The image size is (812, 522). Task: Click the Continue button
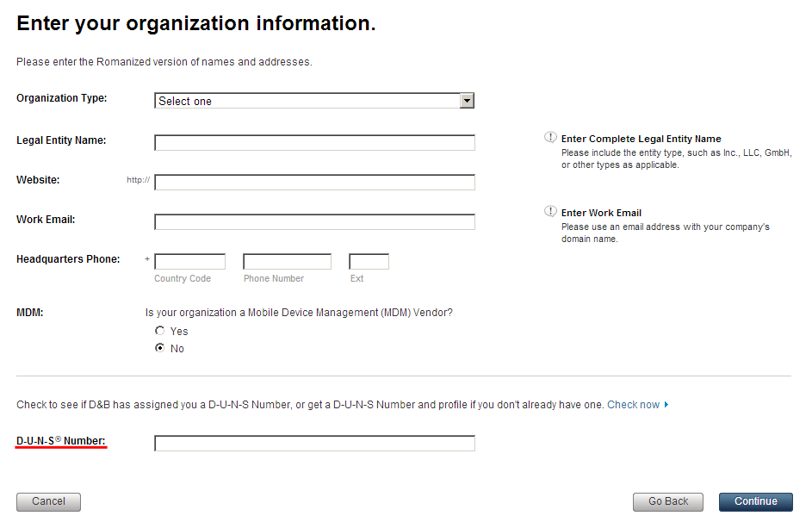coord(755,502)
